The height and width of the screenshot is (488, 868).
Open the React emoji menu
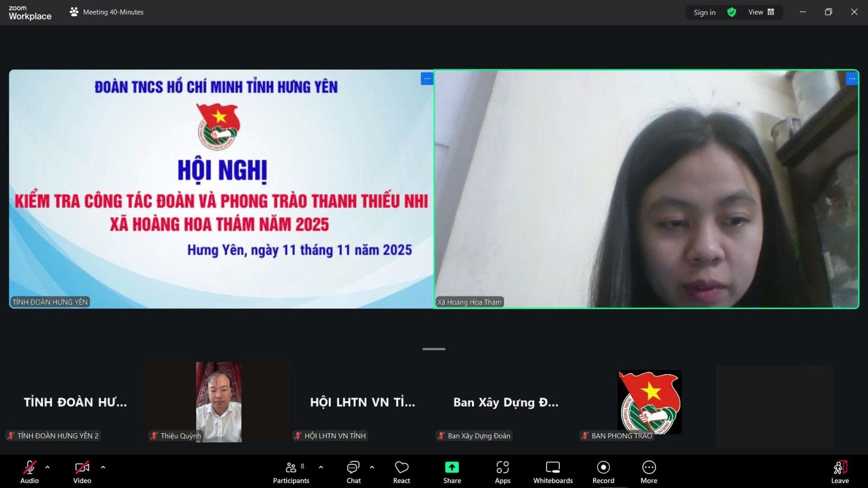401,472
